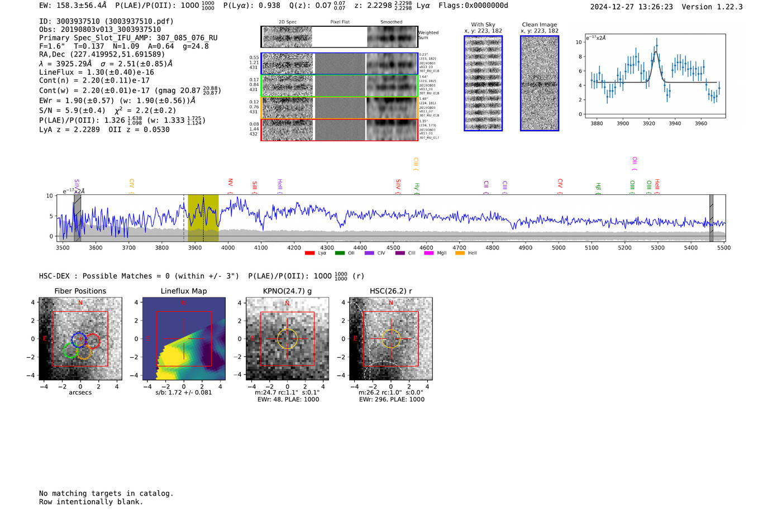Click the '2D Spec' column header
The height and width of the screenshot is (532, 782).
pos(288,22)
